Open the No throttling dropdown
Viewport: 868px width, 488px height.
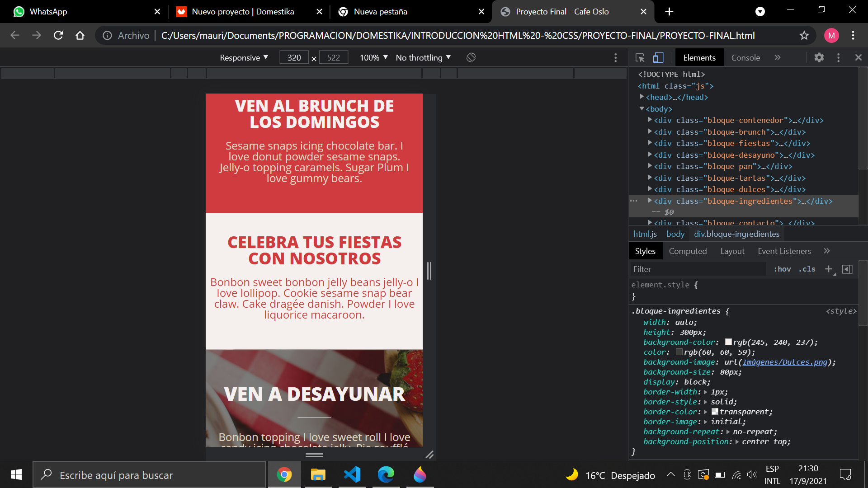pyautogui.click(x=423, y=57)
